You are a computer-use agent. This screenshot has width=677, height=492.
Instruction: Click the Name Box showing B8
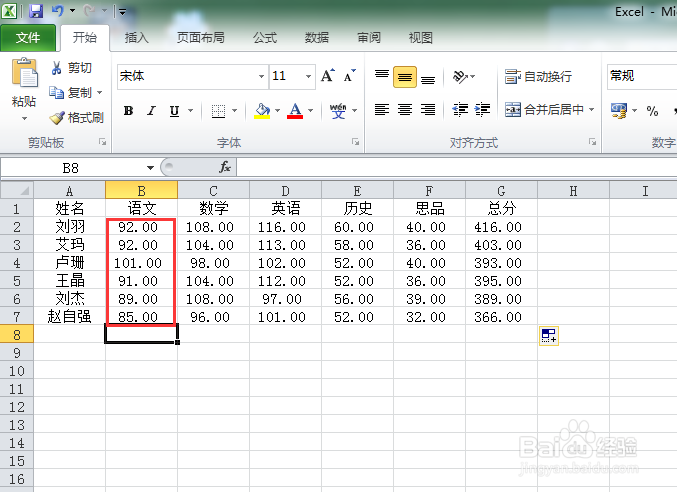71,167
